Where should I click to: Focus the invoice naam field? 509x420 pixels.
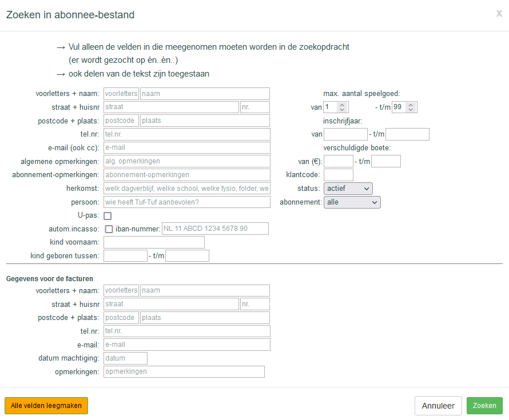pos(205,291)
